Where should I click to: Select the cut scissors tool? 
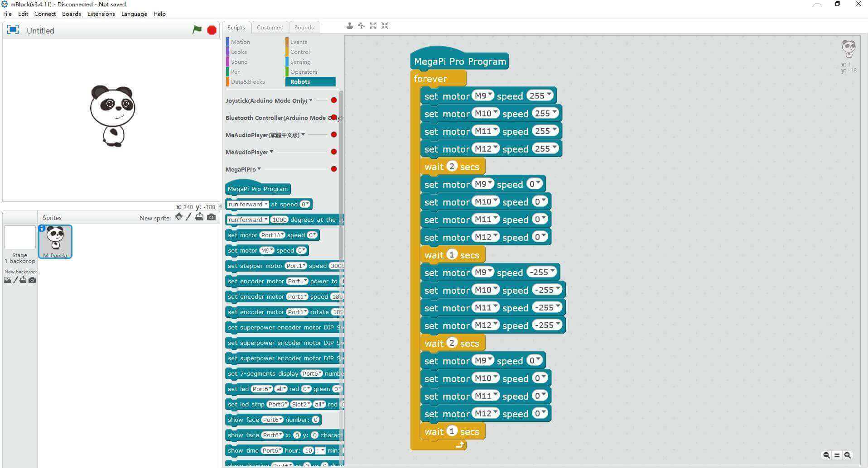tap(361, 26)
